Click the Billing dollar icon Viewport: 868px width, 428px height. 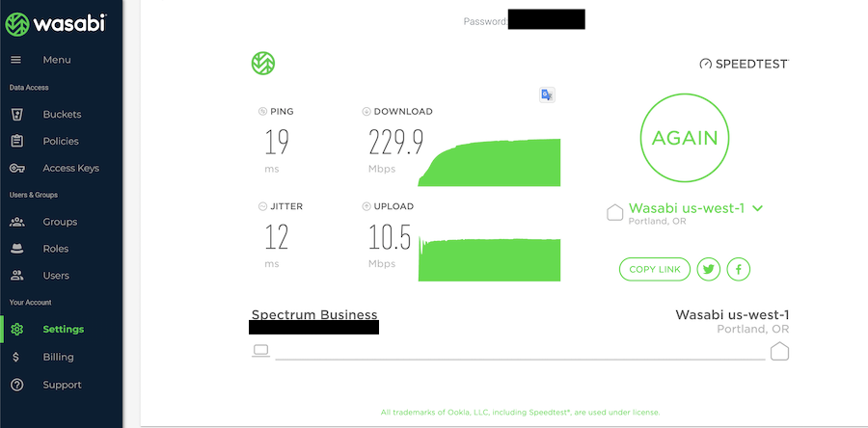click(x=16, y=358)
